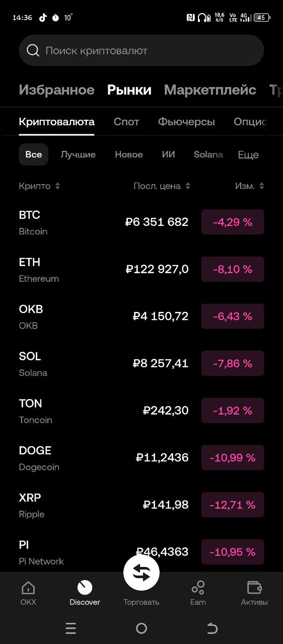Tap the Android home circle icon
The height and width of the screenshot is (644, 283).
141,628
